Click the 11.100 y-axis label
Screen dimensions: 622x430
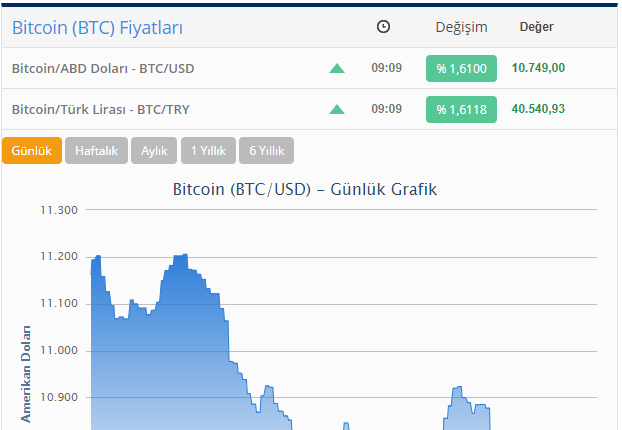tap(59, 303)
